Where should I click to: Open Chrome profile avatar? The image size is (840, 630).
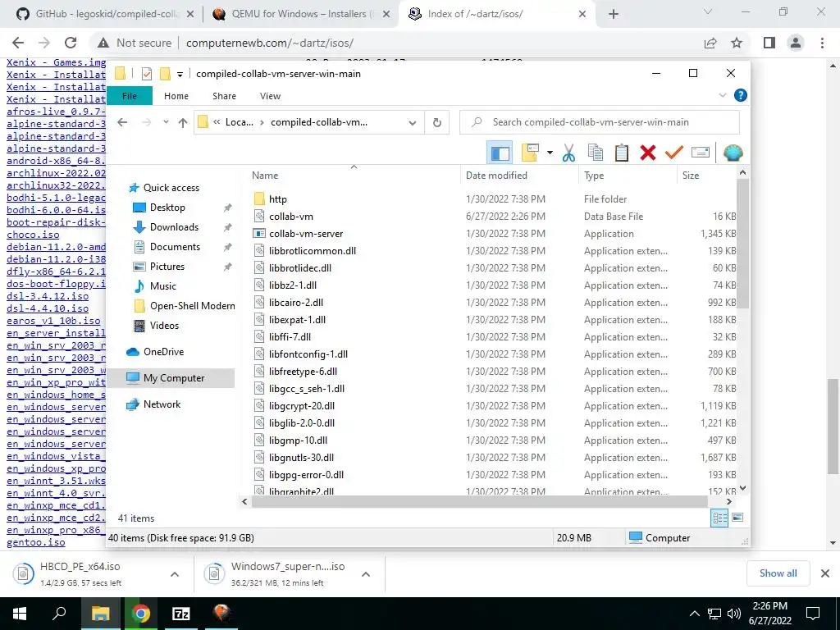(x=796, y=43)
